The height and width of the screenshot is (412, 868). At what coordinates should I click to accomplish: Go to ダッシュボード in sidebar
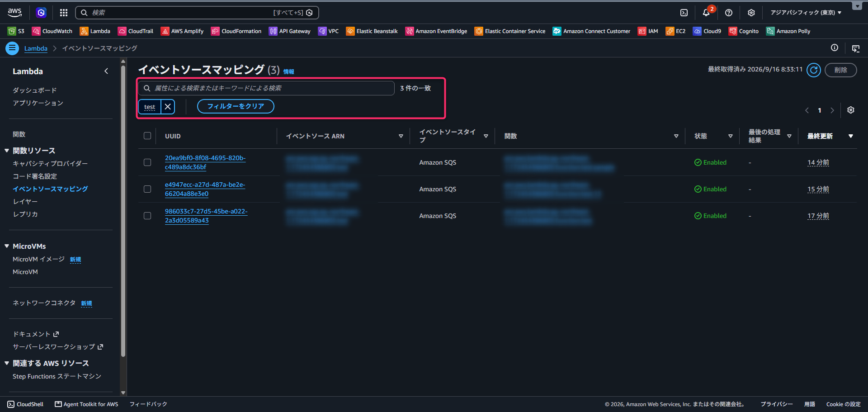point(35,90)
